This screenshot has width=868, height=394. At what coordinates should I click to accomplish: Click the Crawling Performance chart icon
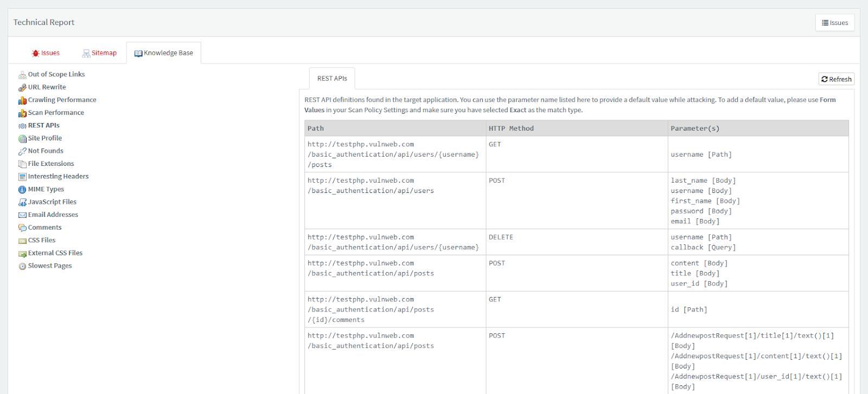click(22, 100)
